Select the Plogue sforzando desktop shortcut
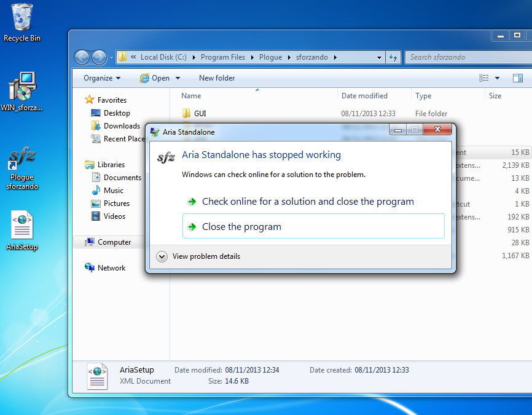This screenshot has height=415, width=532. (22, 168)
